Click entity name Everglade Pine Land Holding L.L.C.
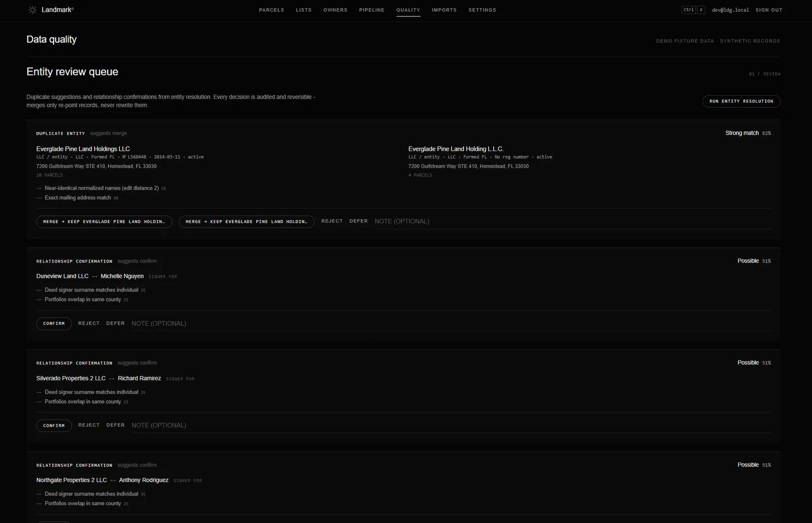Image resolution: width=812 pixels, height=523 pixels. pos(456,149)
